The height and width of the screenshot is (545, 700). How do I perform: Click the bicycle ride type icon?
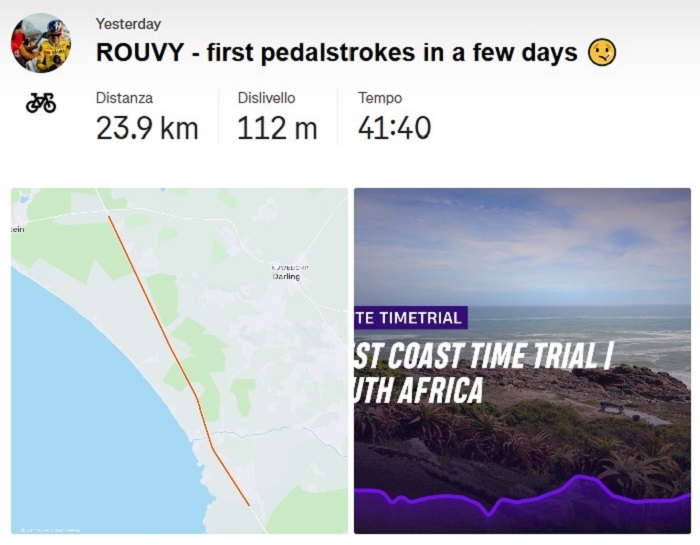point(41,102)
